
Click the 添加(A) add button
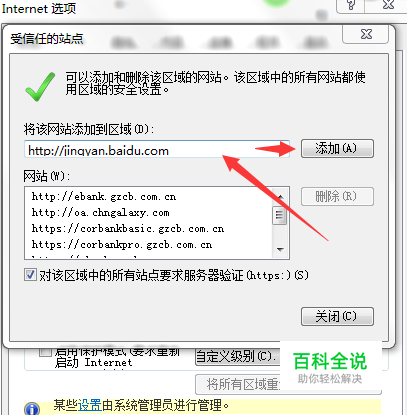pyautogui.click(x=337, y=148)
